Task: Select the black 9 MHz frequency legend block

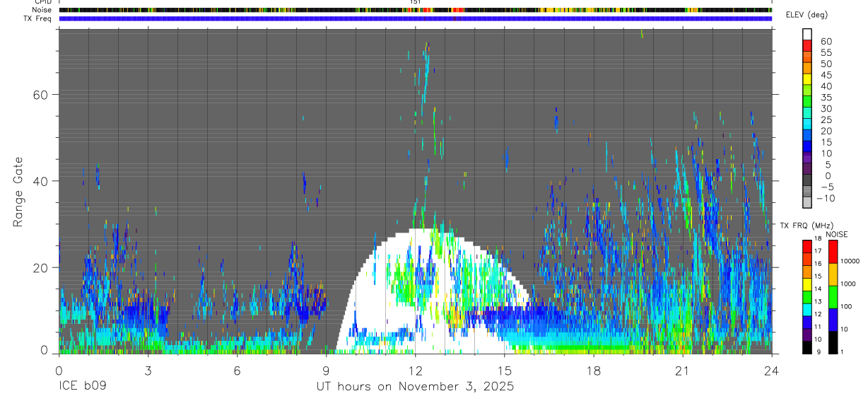Action: 807,347
